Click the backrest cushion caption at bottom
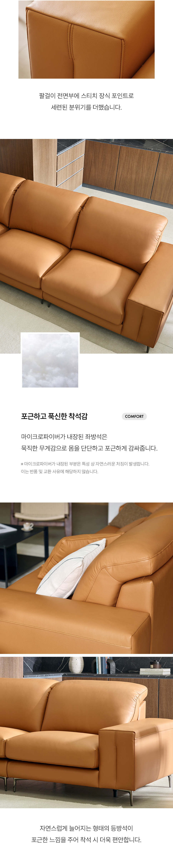The image size is (173, 868). coord(86,834)
